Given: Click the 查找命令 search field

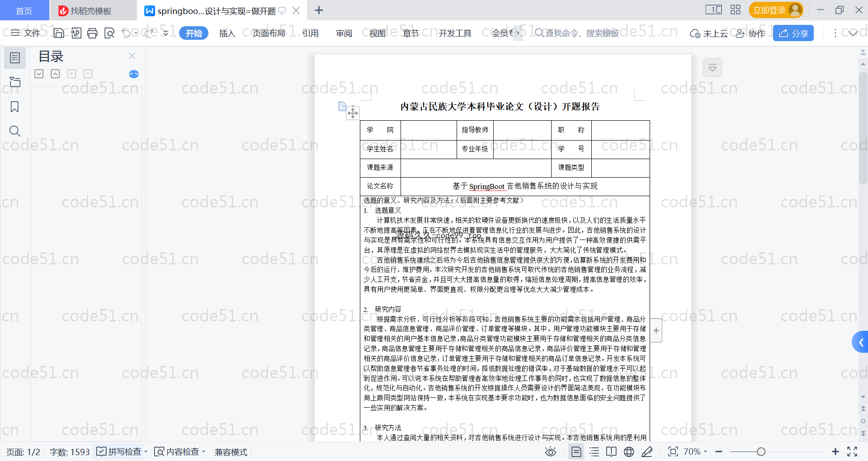Looking at the screenshot, I should (x=577, y=33).
